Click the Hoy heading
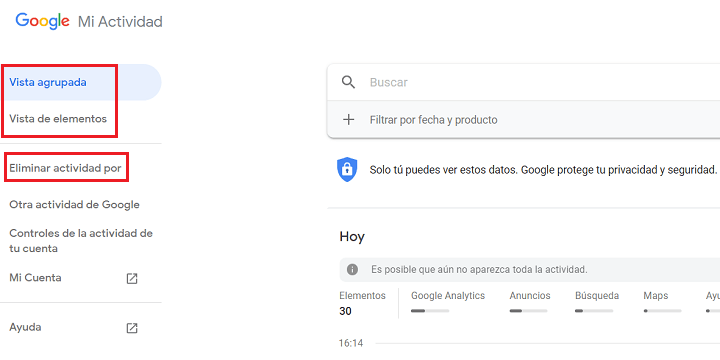This screenshot has height=360, width=720. click(352, 237)
